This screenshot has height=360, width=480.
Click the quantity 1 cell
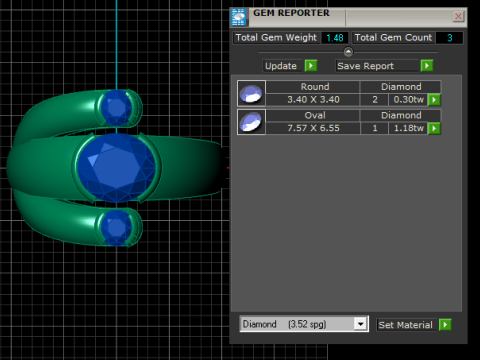[374, 128]
